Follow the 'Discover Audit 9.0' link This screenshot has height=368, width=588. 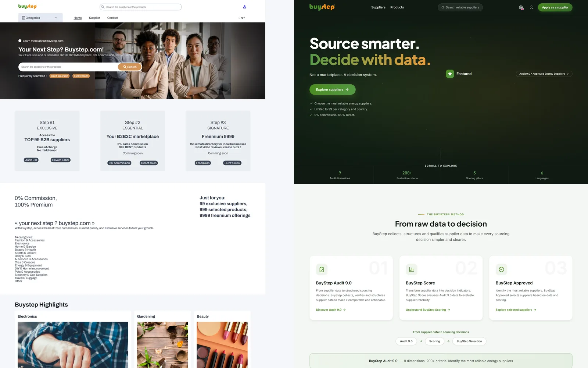(x=331, y=310)
